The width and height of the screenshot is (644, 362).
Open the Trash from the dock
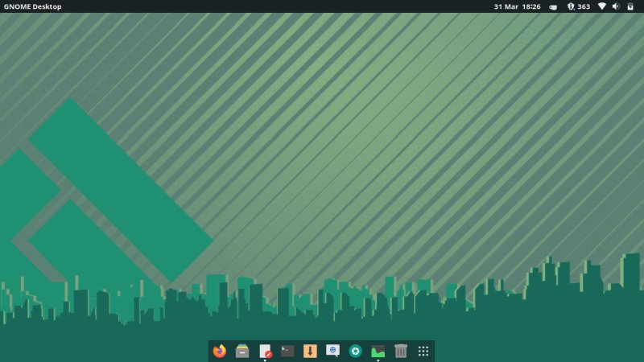401,351
